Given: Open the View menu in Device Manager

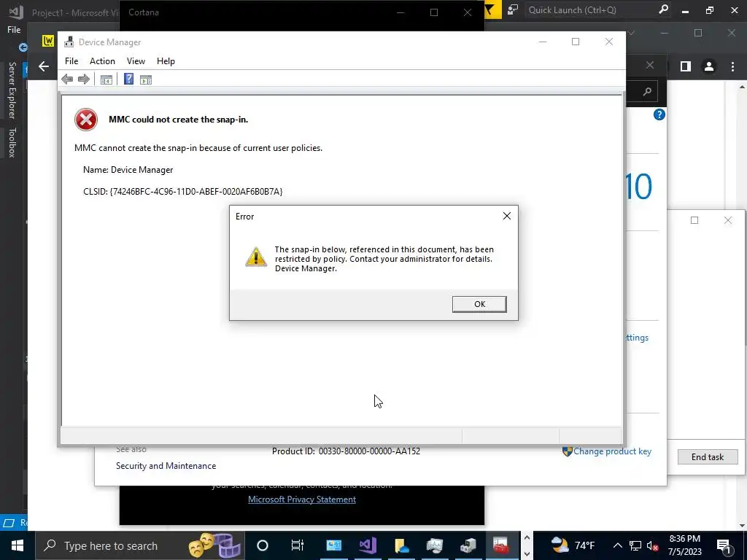Looking at the screenshot, I should pyautogui.click(x=136, y=61).
